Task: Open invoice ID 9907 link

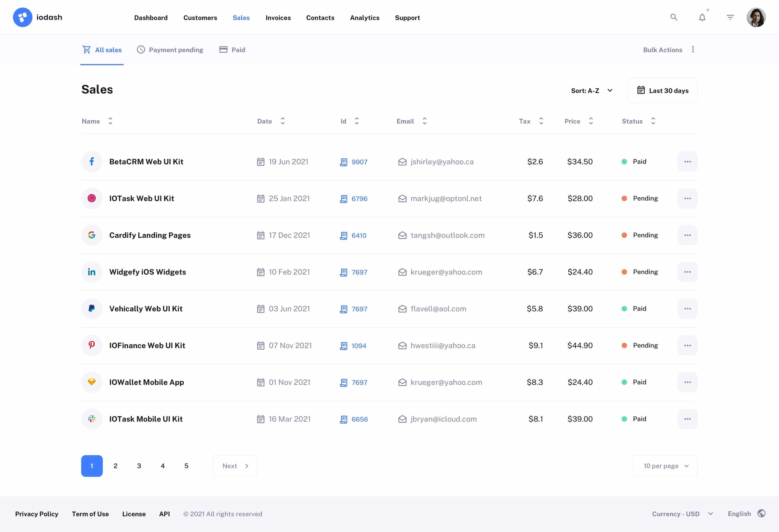Action: [359, 161]
